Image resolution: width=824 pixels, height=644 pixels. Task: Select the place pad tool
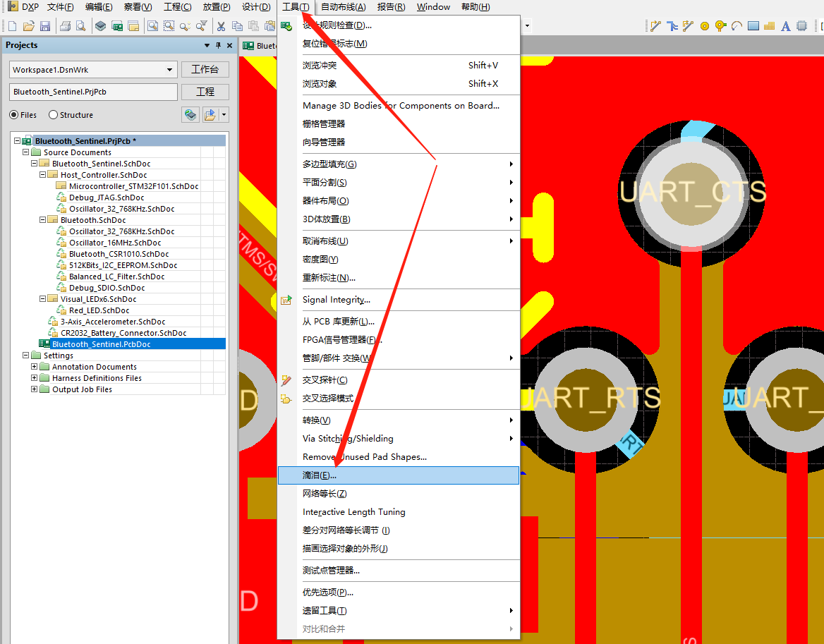pyautogui.click(x=704, y=26)
